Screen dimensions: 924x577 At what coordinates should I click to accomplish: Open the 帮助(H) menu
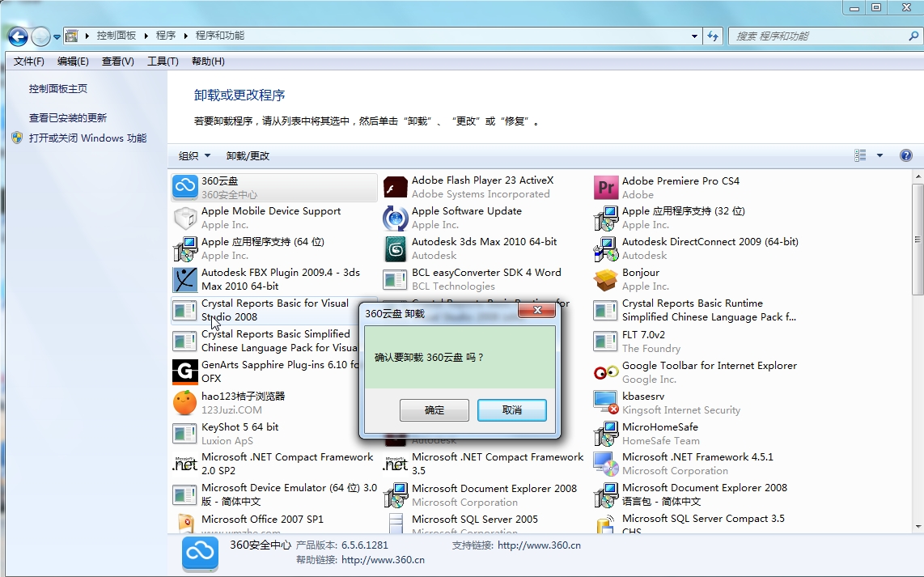208,62
